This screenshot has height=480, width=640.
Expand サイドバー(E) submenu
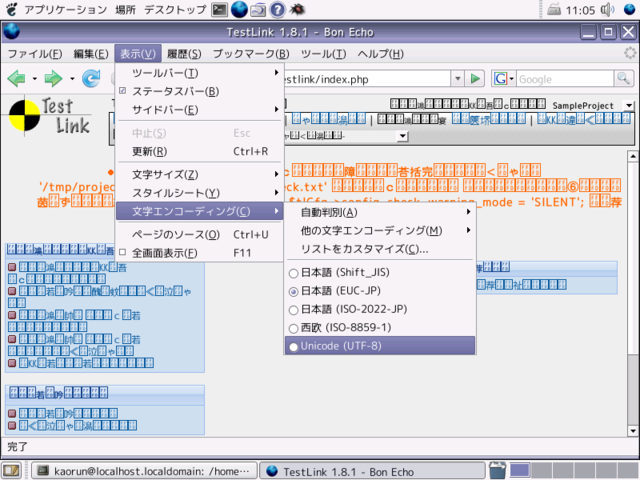tap(200, 110)
